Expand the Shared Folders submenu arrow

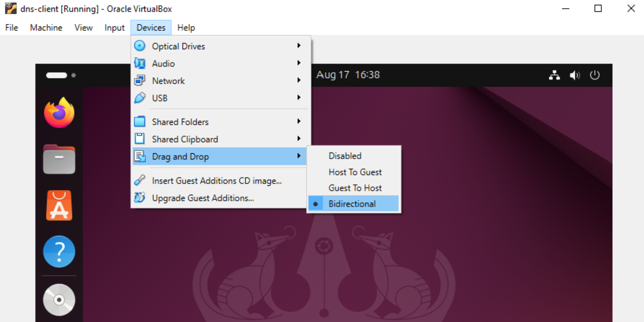tap(299, 121)
